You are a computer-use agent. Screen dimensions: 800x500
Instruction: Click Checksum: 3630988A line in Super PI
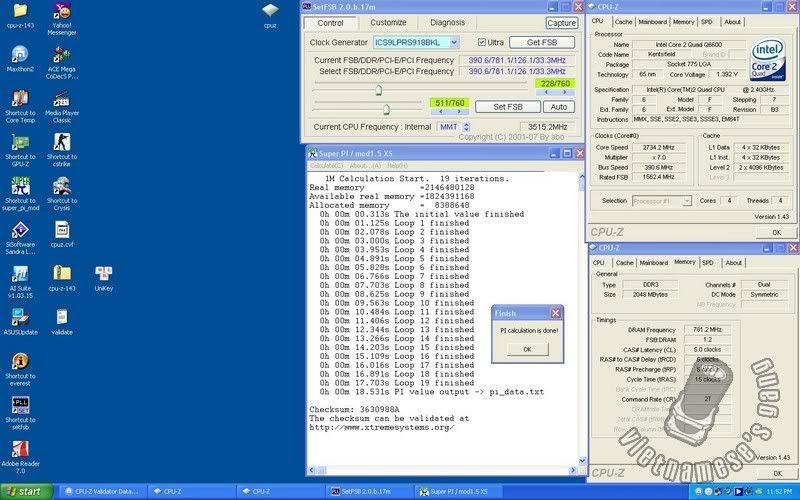click(354, 410)
